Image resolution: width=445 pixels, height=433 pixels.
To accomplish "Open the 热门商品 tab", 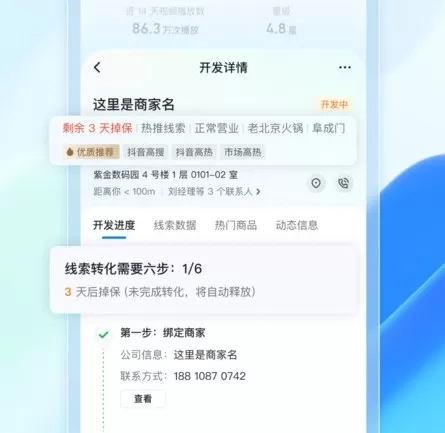I will [x=236, y=225].
